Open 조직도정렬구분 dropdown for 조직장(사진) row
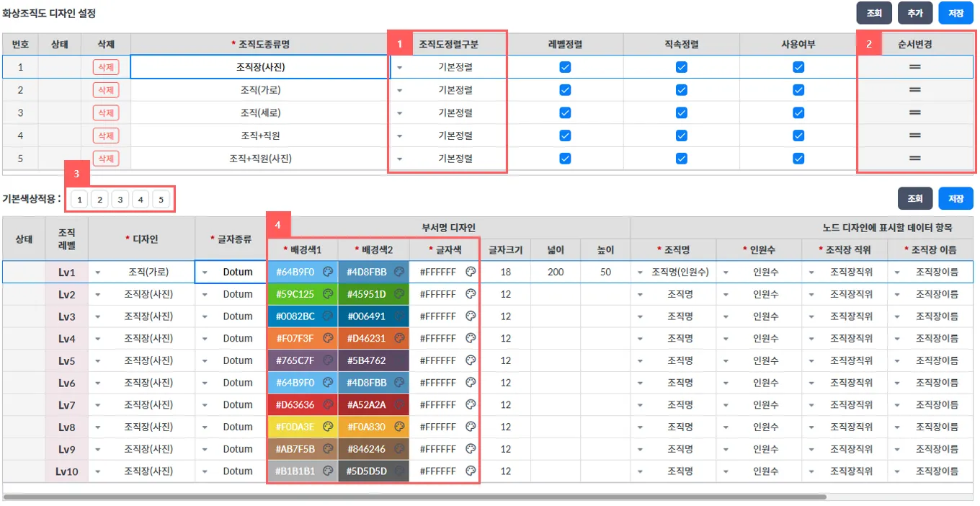Viewport: 980px width, 506px height. (400, 68)
